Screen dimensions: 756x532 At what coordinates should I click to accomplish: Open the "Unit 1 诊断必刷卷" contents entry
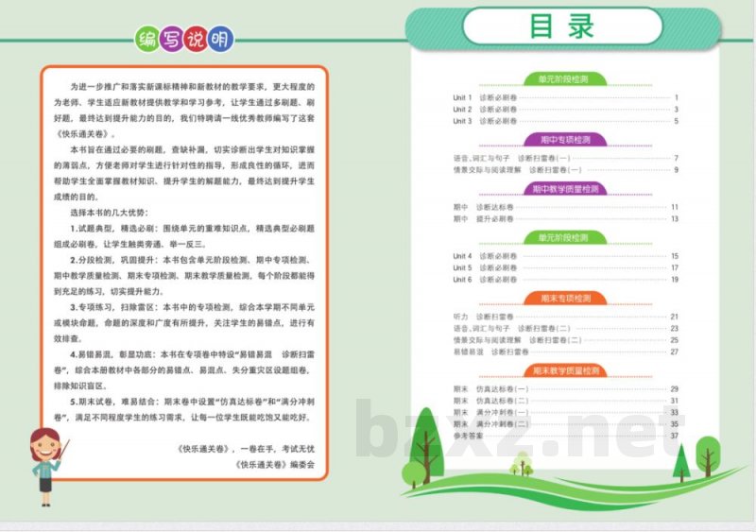(565, 97)
